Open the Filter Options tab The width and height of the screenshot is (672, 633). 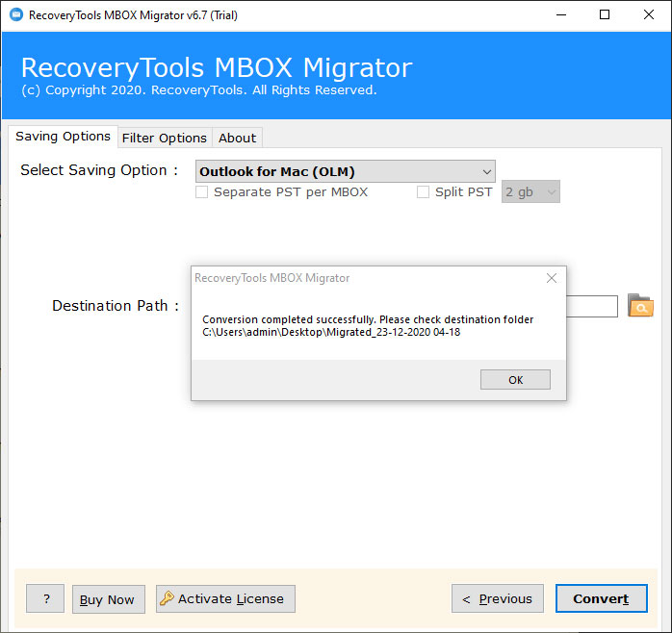165,138
